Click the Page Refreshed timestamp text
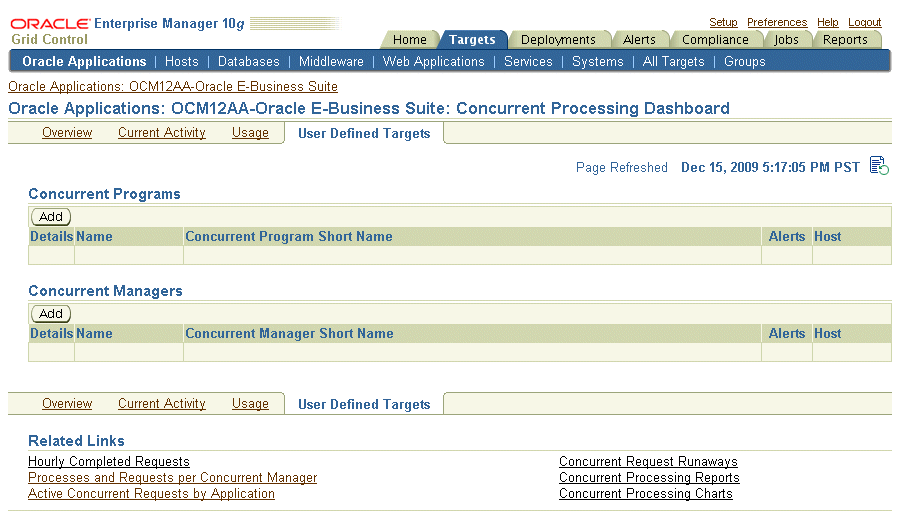Image resolution: width=898 pixels, height=517 pixels. point(770,167)
